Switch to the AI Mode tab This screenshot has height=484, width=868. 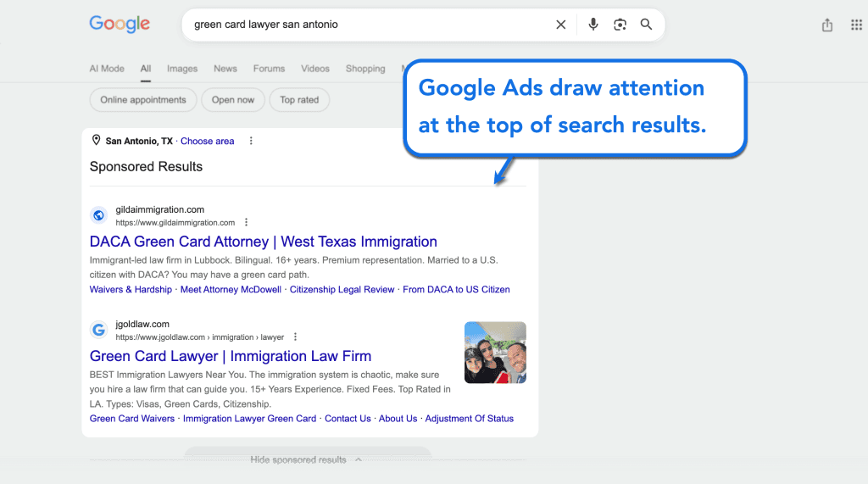107,69
